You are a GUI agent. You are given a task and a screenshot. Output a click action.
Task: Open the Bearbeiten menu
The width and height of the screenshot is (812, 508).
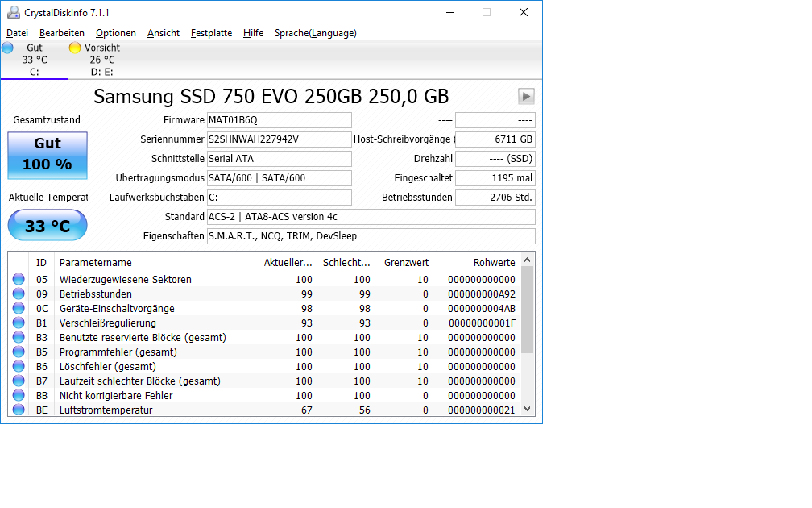(x=61, y=33)
